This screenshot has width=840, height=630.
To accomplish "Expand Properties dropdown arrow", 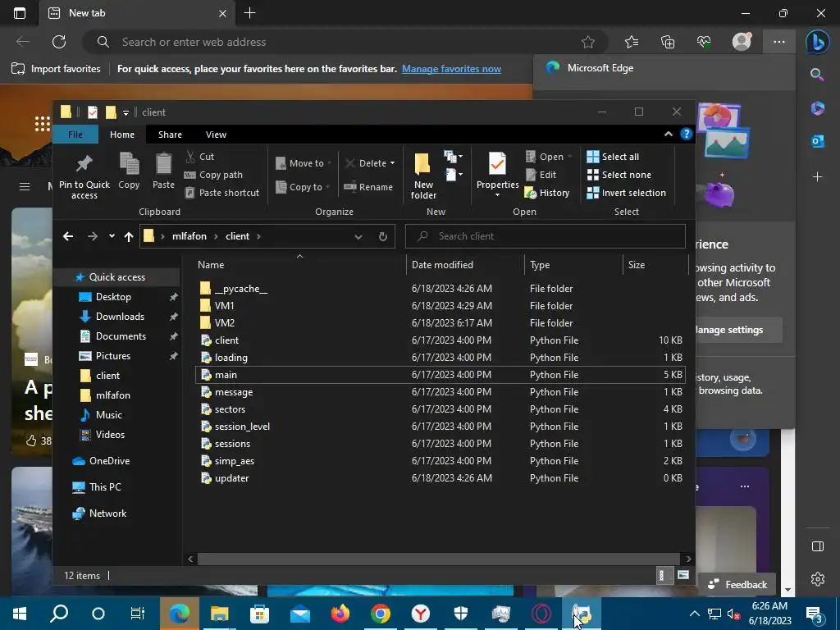I will [497, 195].
